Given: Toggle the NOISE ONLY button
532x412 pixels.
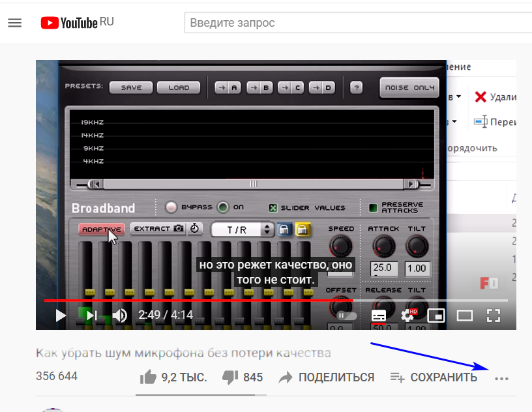Looking at the screenshot, I should [409, 87].
